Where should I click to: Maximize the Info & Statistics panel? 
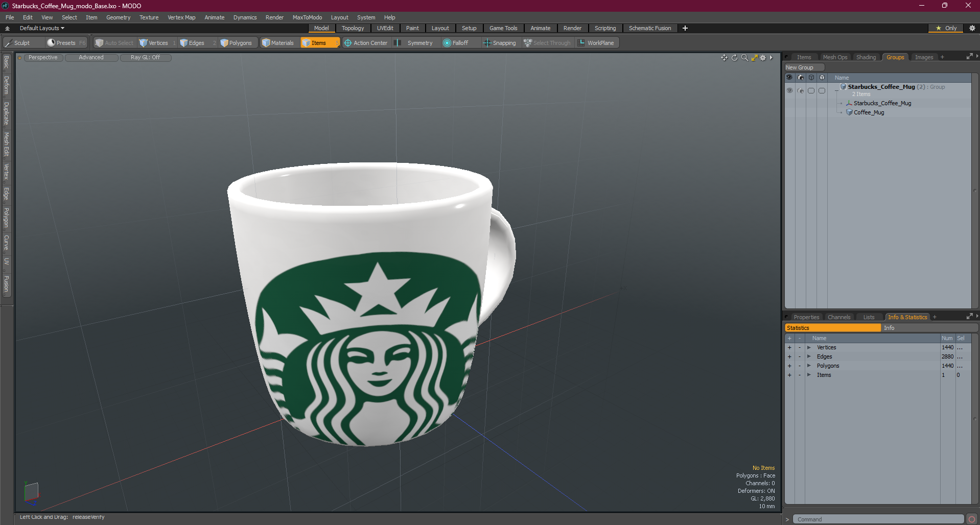(969, 317)
